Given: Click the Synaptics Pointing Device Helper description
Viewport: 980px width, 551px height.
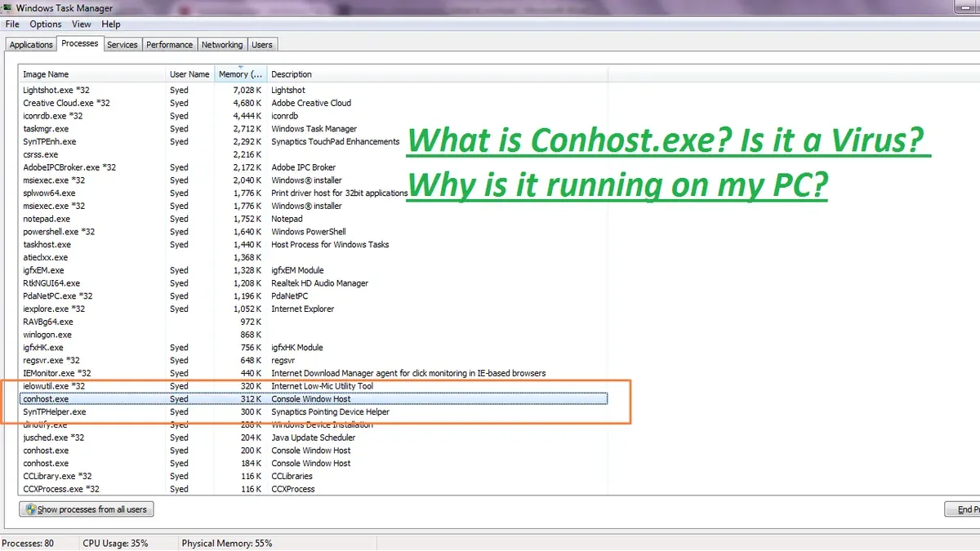Looking at the screenshot, I should click(331, 412).
